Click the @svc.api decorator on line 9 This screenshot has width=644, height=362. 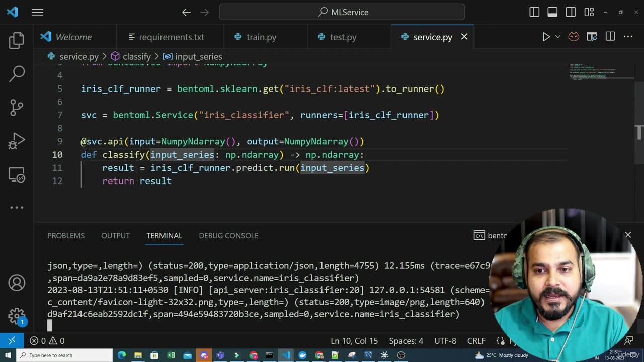[102, 142]
